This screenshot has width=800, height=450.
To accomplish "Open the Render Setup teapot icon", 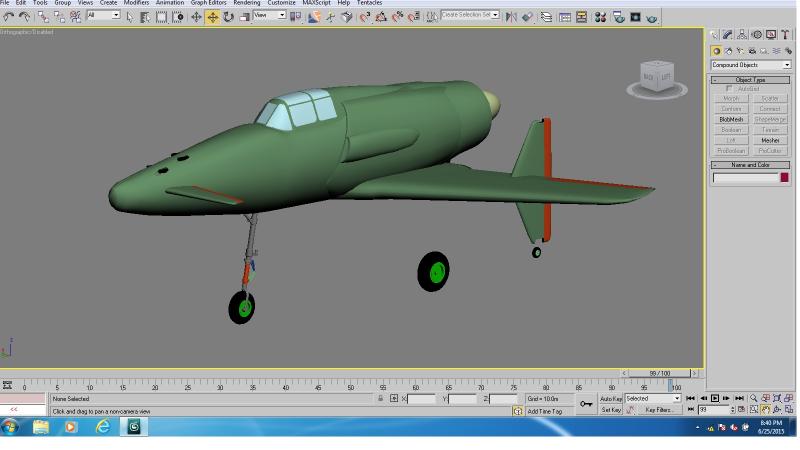I will point(619,17).
